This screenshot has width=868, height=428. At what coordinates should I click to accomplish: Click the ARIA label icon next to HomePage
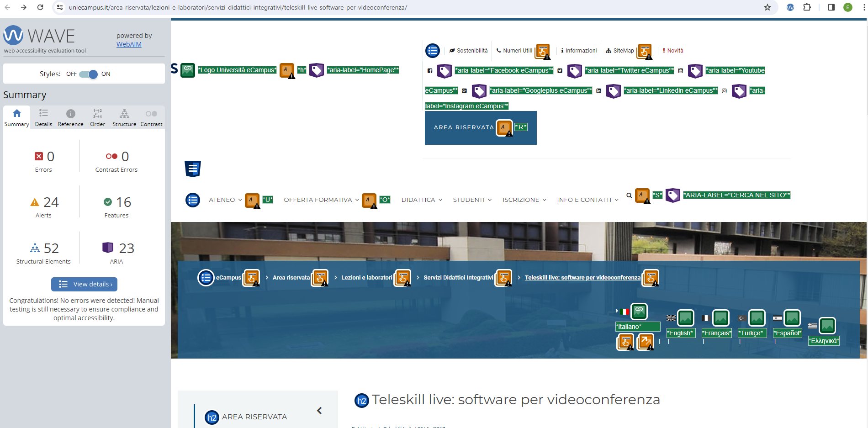tap(317, 70)
